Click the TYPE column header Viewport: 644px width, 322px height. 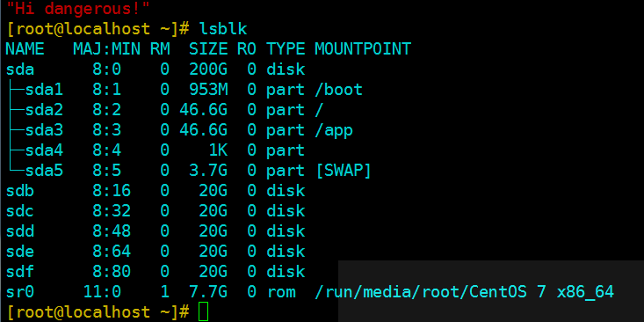point(286,49)
